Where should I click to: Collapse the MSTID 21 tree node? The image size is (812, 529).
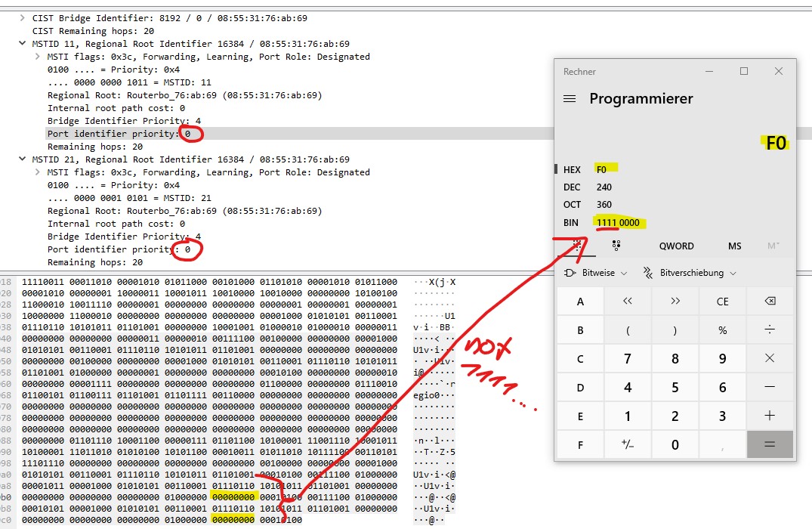click(x=22, y=159)
